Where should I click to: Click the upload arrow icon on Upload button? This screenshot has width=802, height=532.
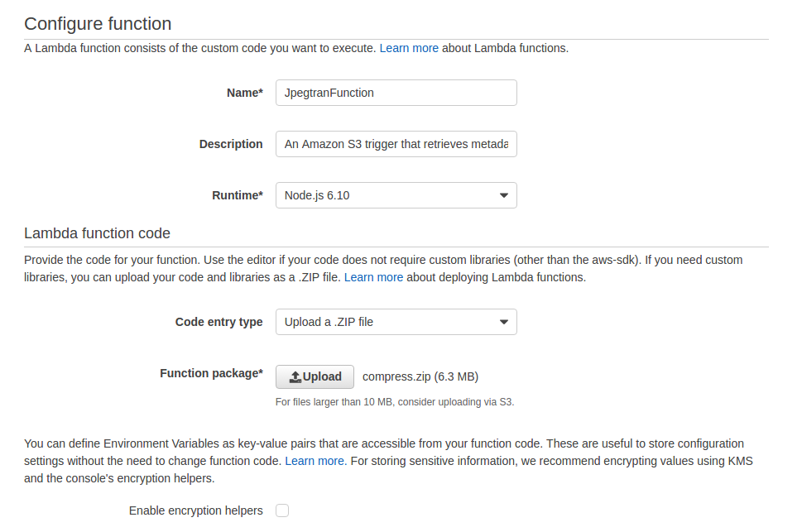coord(295,377)
